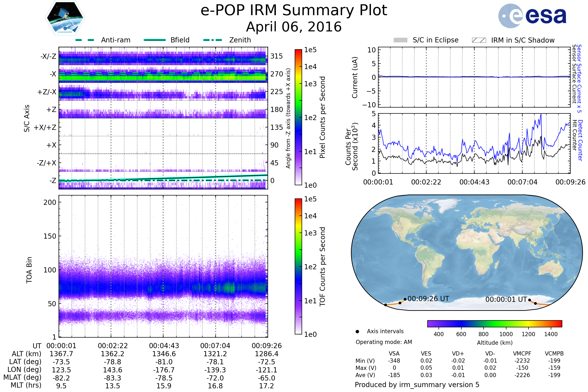Click the April 06, 2016 date heading

(294, 27)
